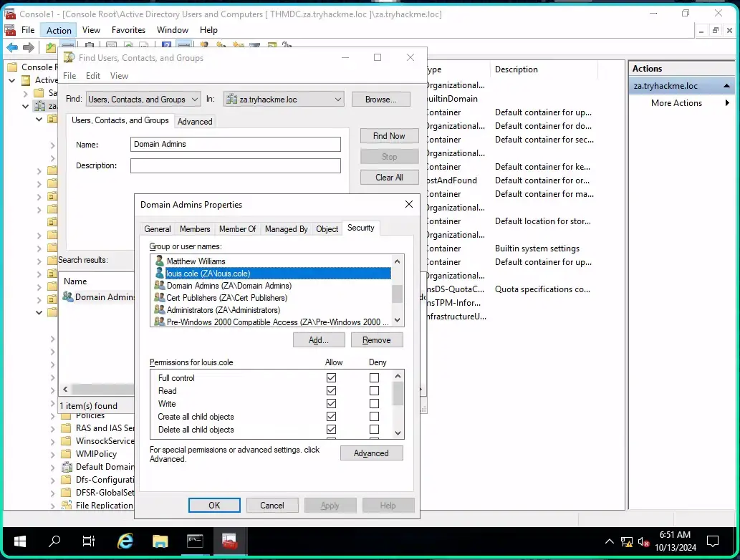Uncheck Allow for Write permission

click(x=331, y=404)
